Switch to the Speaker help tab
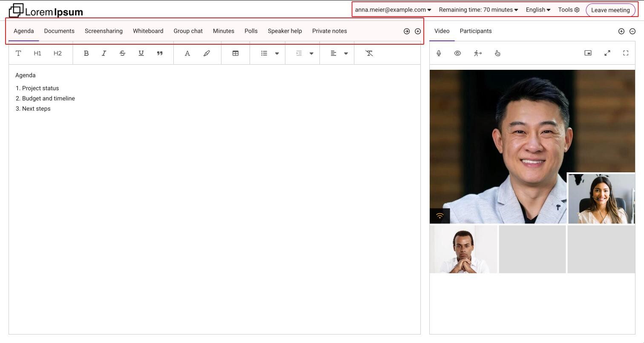Screen dimensions: 644x343 (285, 31)
